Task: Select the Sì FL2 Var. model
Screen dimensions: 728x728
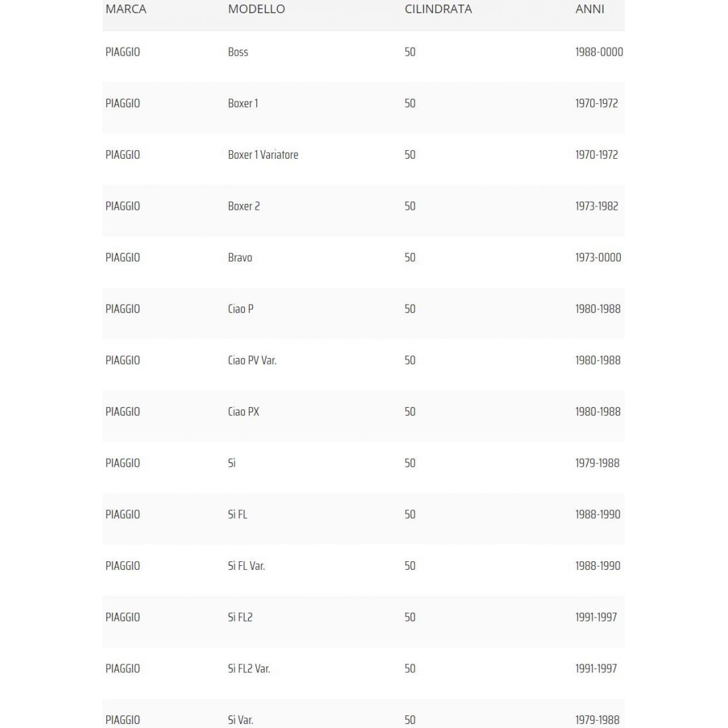Action: click(x=249, y=668)
